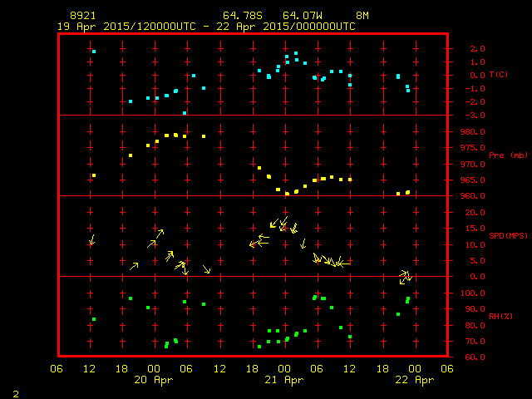Click the "70.0" humidity tick value
The height and width of the screenshot is (399, 532).
(475, 342)
